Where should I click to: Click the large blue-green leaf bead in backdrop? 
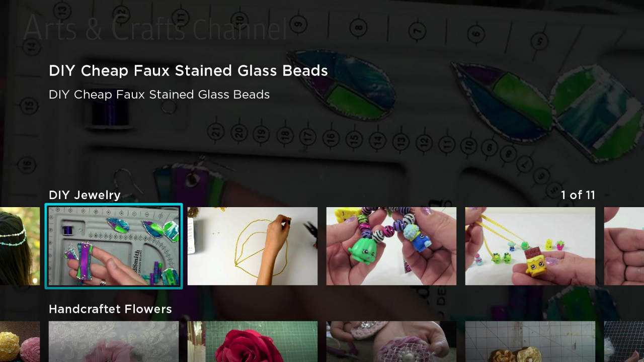click(x=342, y=84)
